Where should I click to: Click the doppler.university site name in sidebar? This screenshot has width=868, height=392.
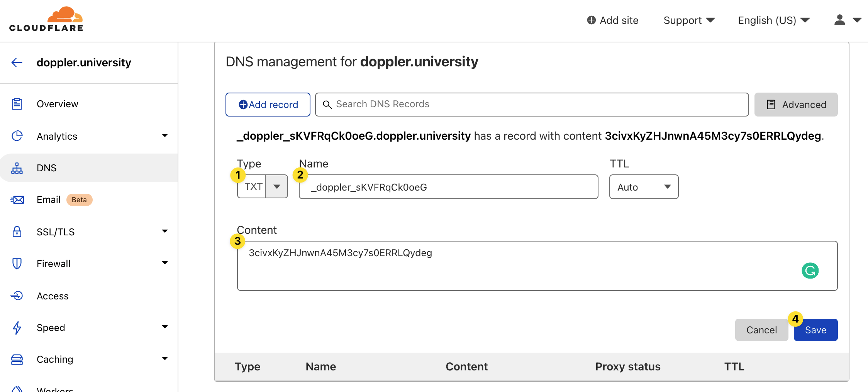(84, 63)
